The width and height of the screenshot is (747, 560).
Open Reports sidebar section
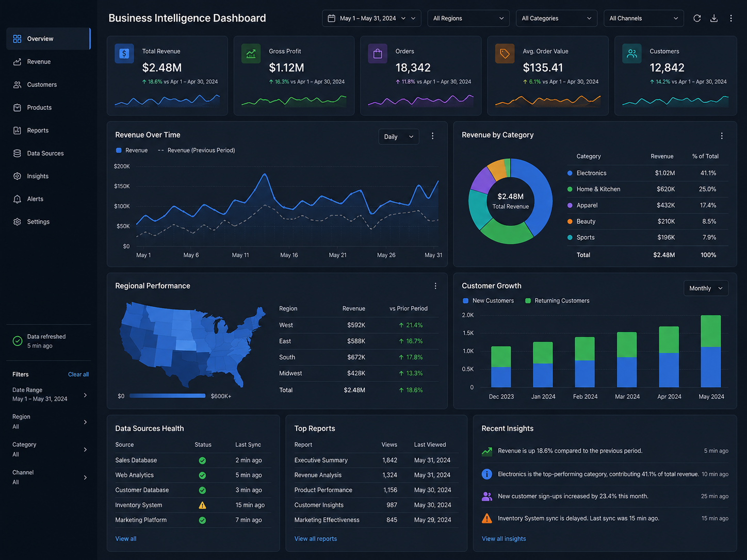[48, 130]
